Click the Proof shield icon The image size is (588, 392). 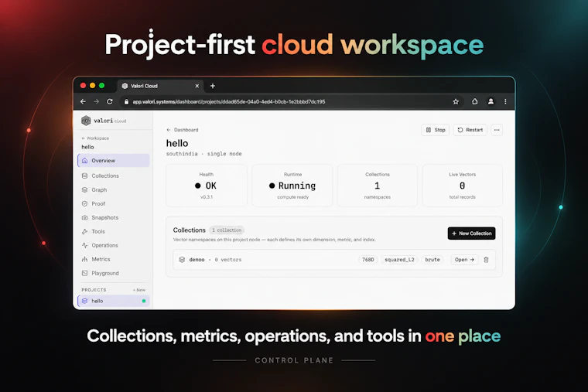pyautogui.click(x=85, y=203)
